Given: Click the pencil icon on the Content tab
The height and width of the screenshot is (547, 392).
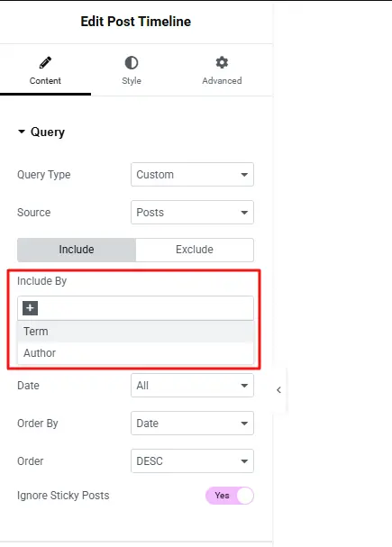Looking at the screenshot, I should 45,63.
